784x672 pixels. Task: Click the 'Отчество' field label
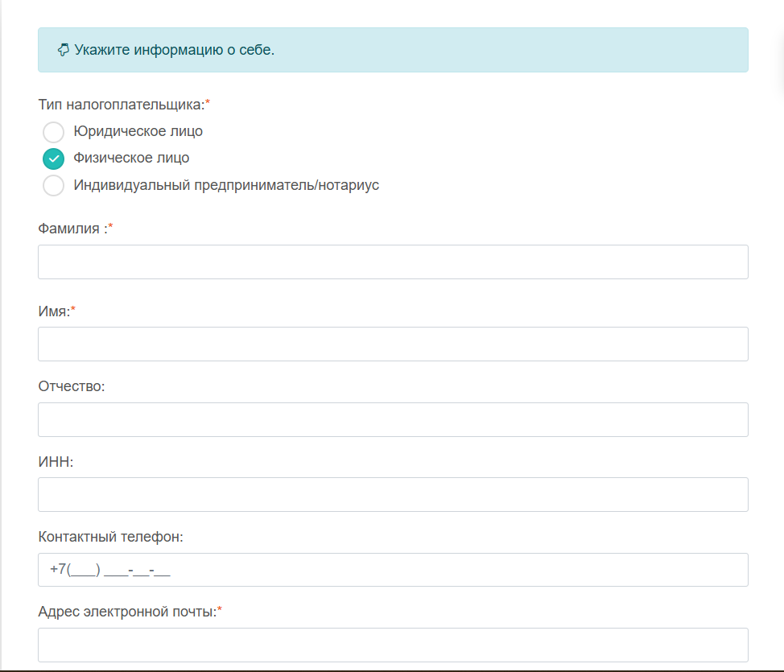click(x=72, y=386)
